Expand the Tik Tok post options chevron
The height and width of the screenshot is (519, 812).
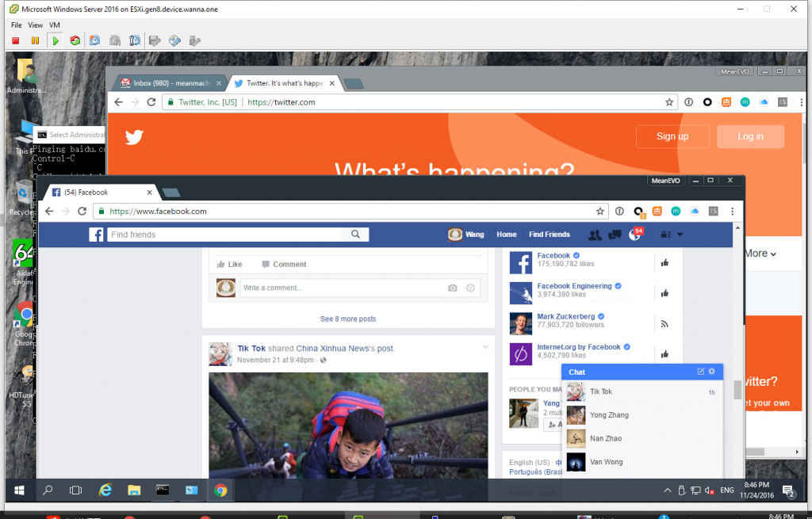(486, 347)
